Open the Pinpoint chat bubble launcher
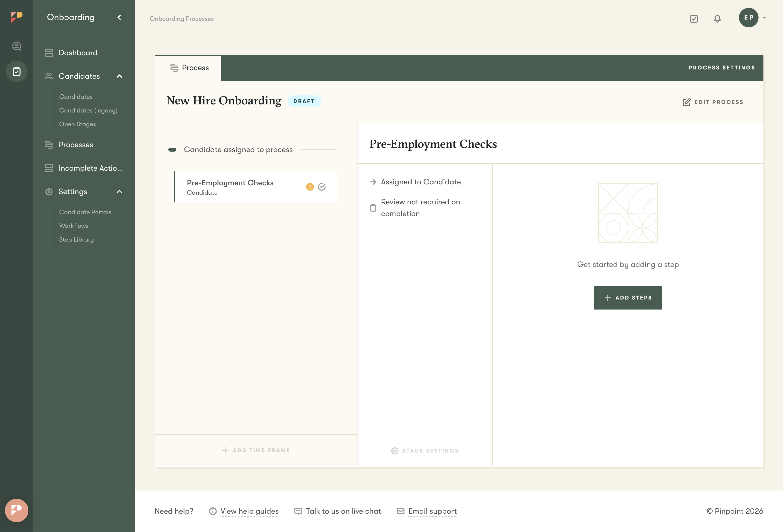This screenshot has height=532, width=783. click(x=16, y=510)
